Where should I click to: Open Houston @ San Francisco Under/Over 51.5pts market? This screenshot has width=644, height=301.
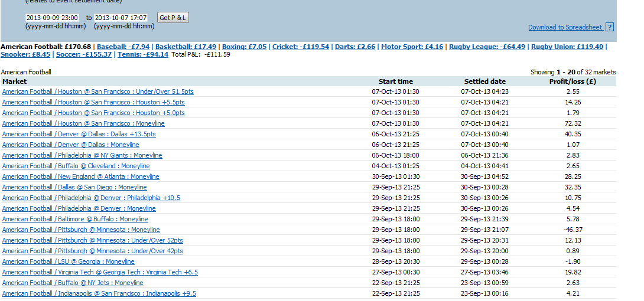[97, 91]
